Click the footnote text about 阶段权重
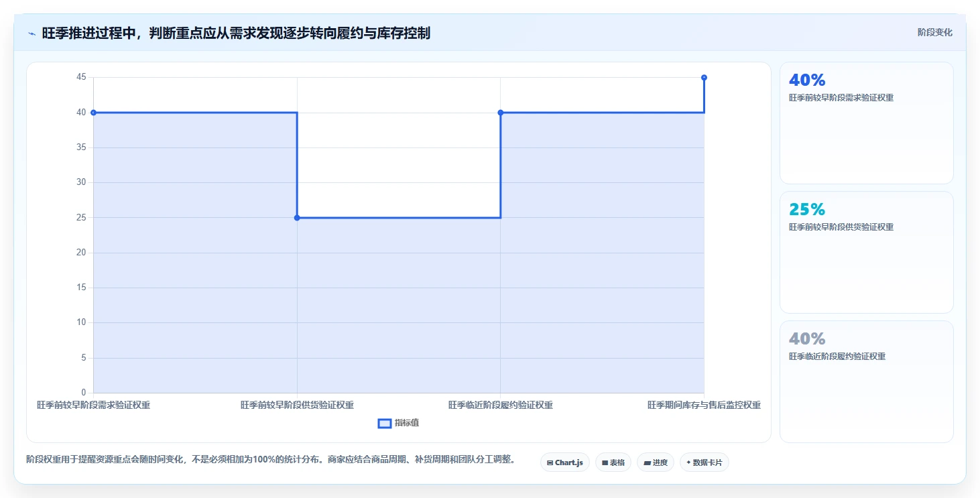This screenshot has height=498, width=980. pos(271,460)
